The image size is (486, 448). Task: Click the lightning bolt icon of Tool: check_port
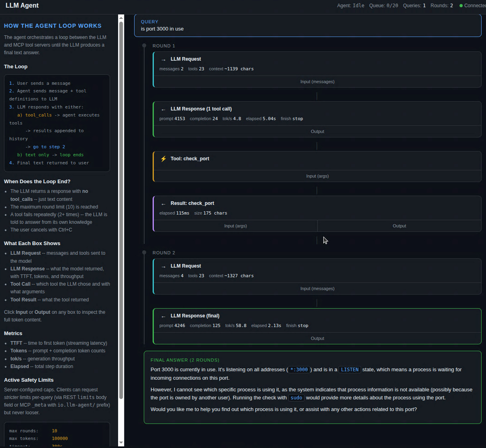click(163, 159)
